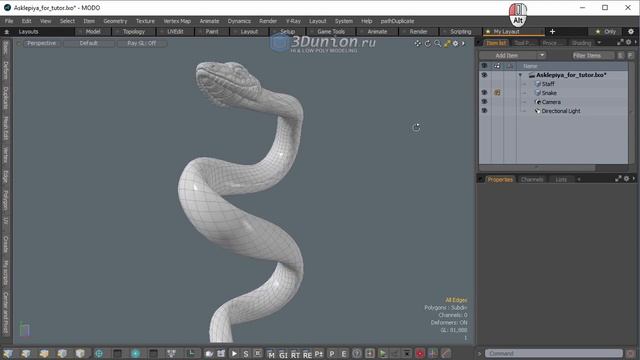Click the play button in bottom toolbar
This screenshot has width=640, height=360.
(x=234, y=353)
